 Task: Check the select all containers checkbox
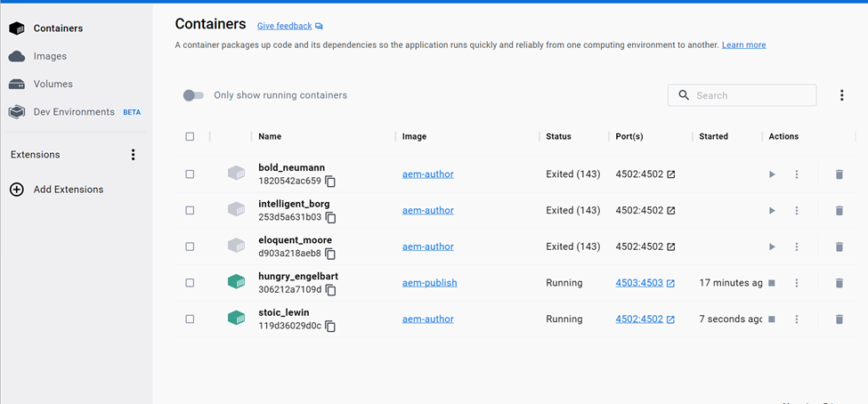[190, 137]
